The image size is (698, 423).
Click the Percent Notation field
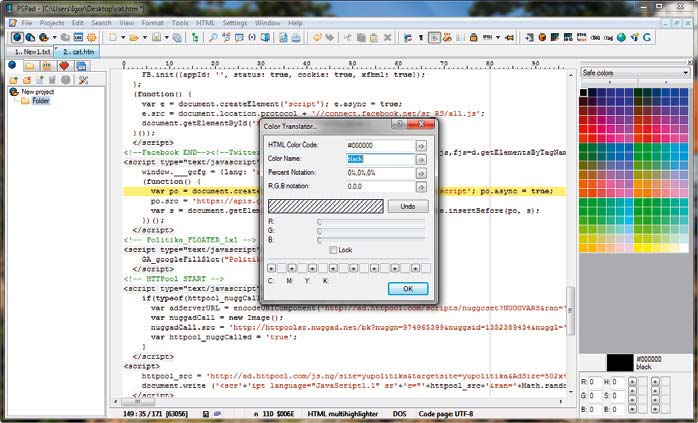(380, 173)
